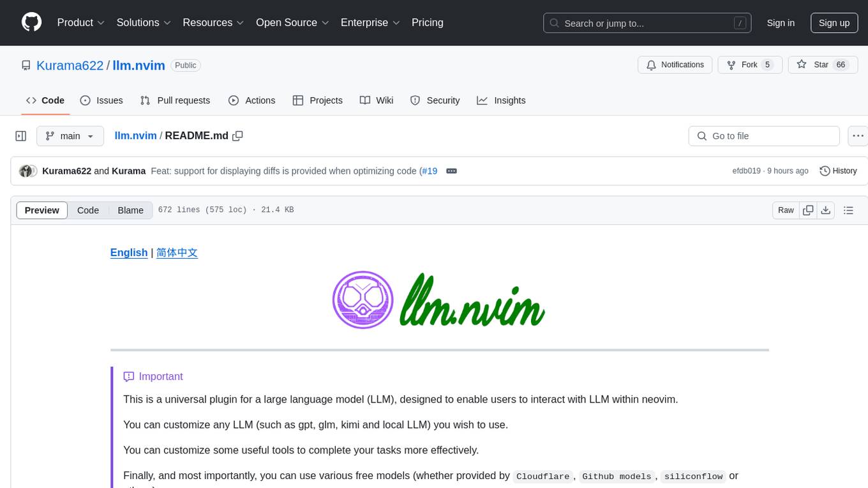This screenshot has width=868, height=488.
Task: Expand the commit message details ellipsis
Action: [451, 171]
